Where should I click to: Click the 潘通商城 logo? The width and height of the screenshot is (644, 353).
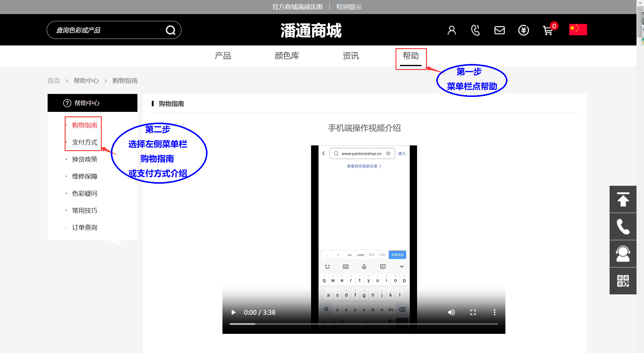pos(311,30)
